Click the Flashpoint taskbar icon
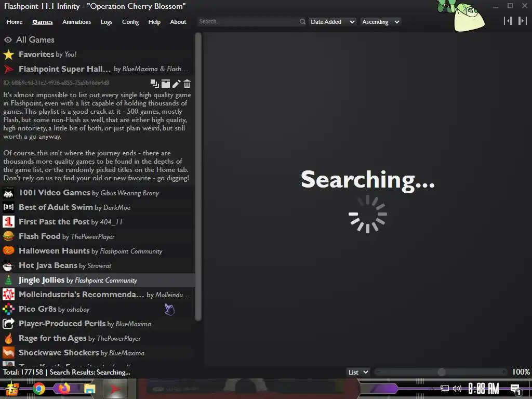Viewport: 532px width, 399px height. click(115, 389)
